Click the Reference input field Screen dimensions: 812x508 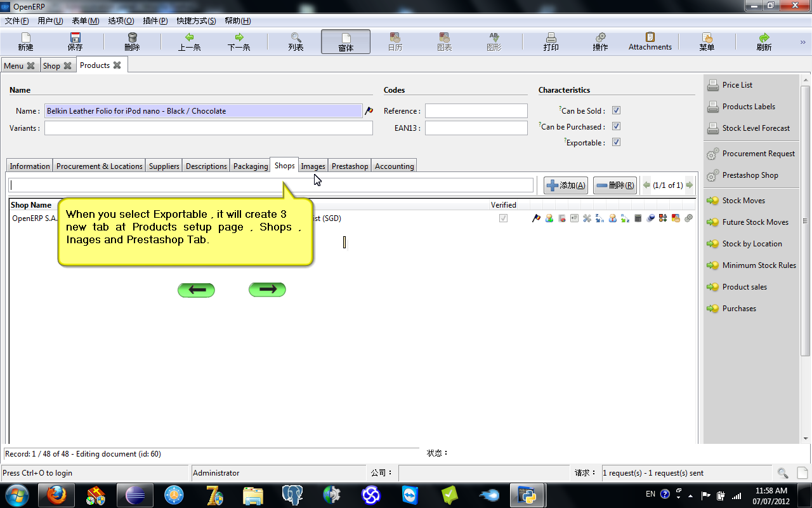pos(476,111)
